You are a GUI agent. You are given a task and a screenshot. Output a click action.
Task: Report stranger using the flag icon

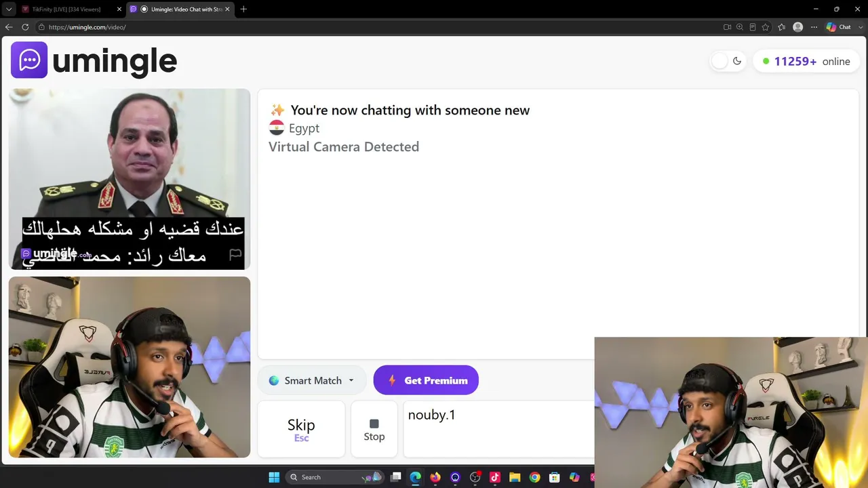click(235, 254)
